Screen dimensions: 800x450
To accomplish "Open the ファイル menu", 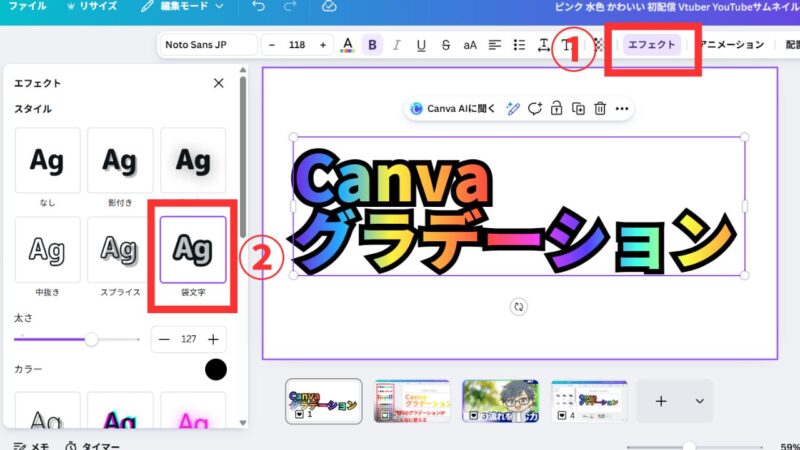I will (x=28, y=6).
